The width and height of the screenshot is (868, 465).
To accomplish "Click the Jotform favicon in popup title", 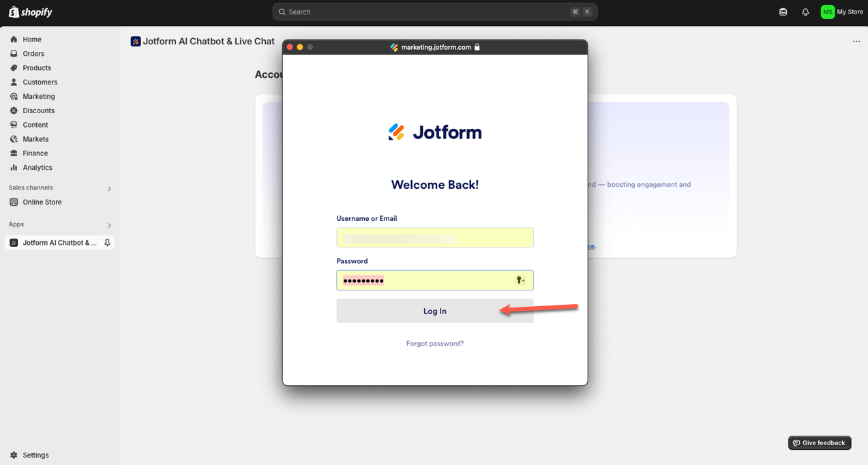I will pos(394,47).
